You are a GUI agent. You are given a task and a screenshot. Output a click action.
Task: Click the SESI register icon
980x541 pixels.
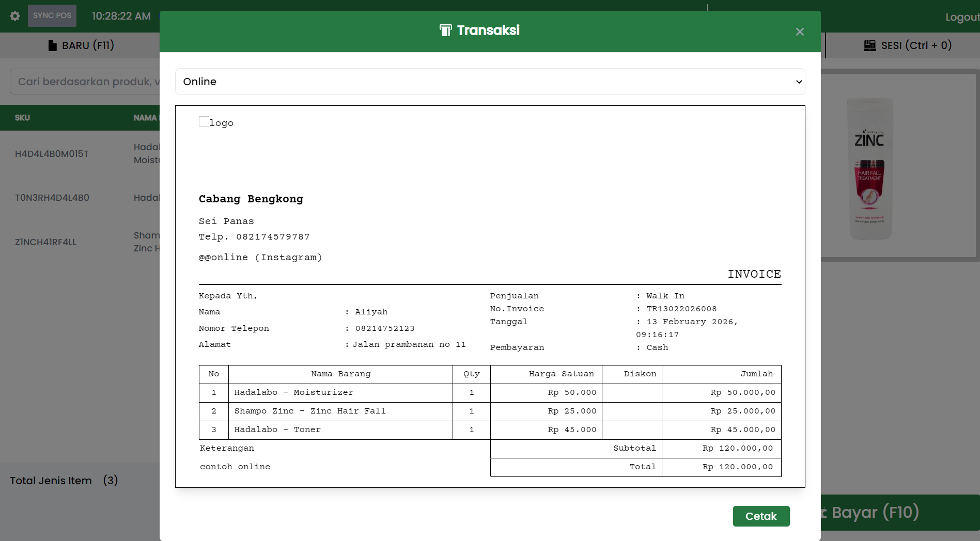[869, 45]
